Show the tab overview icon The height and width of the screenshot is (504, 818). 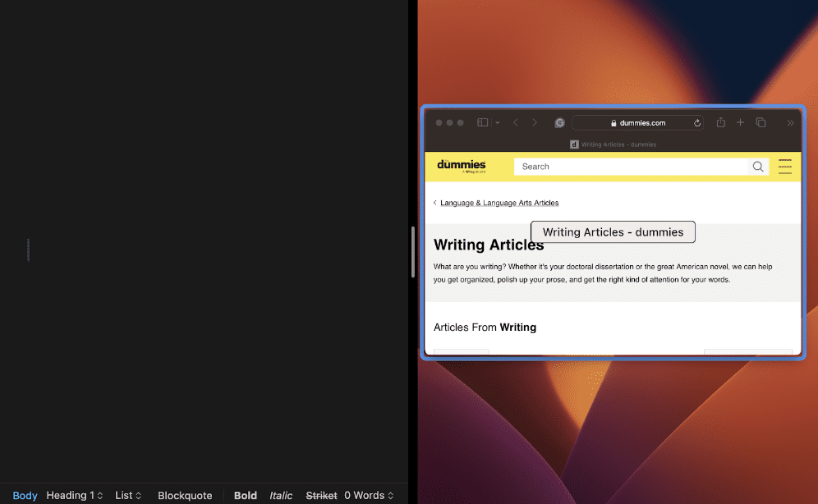tap(761, 122)
